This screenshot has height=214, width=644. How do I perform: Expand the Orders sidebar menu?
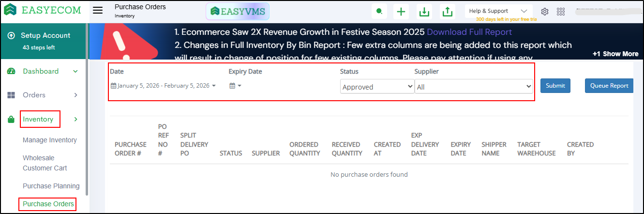[43, 95]
